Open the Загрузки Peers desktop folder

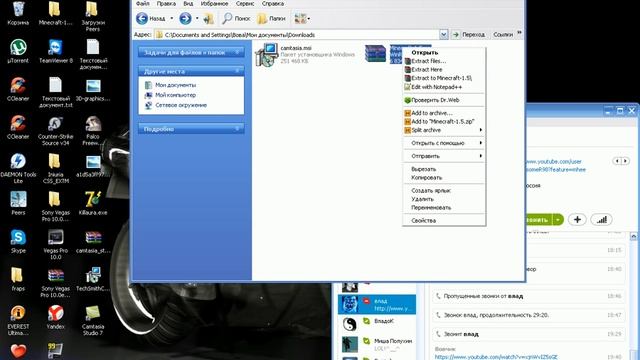[93, 16]
